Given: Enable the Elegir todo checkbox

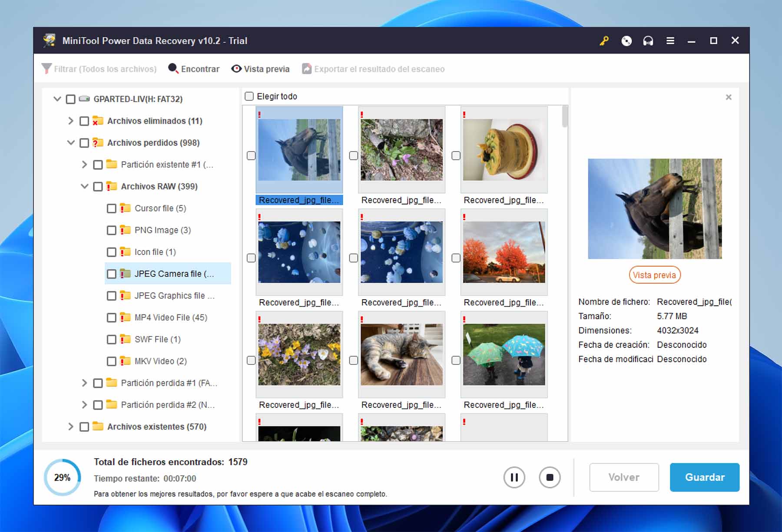Looking at the screenshot, I should pos(249,96).
